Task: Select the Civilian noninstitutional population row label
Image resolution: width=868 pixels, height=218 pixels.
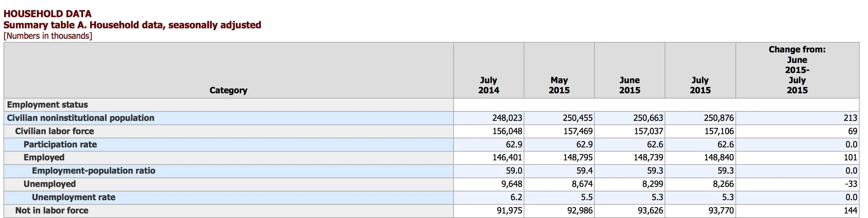Action: (81, 118)
